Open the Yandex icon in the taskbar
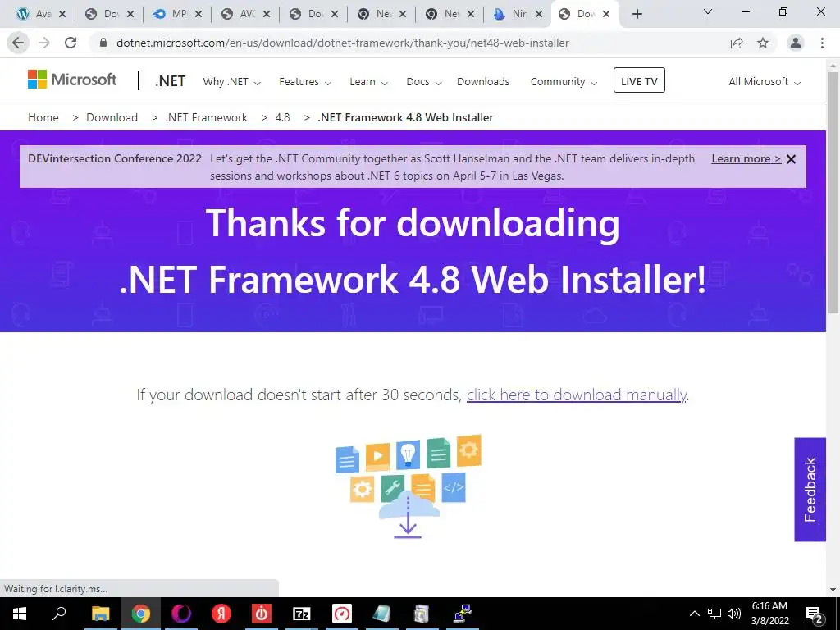840x630 pixels. coord(221,614)
